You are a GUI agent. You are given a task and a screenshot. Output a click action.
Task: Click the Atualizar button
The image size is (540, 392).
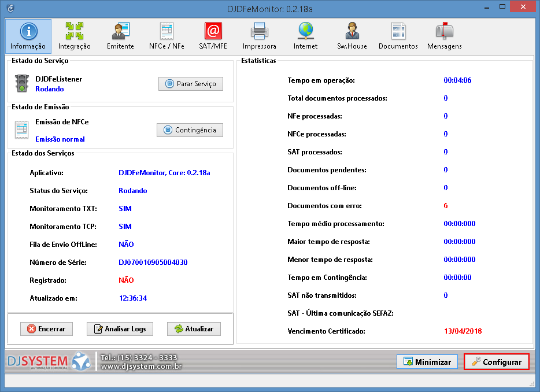[x=194, y=329]
